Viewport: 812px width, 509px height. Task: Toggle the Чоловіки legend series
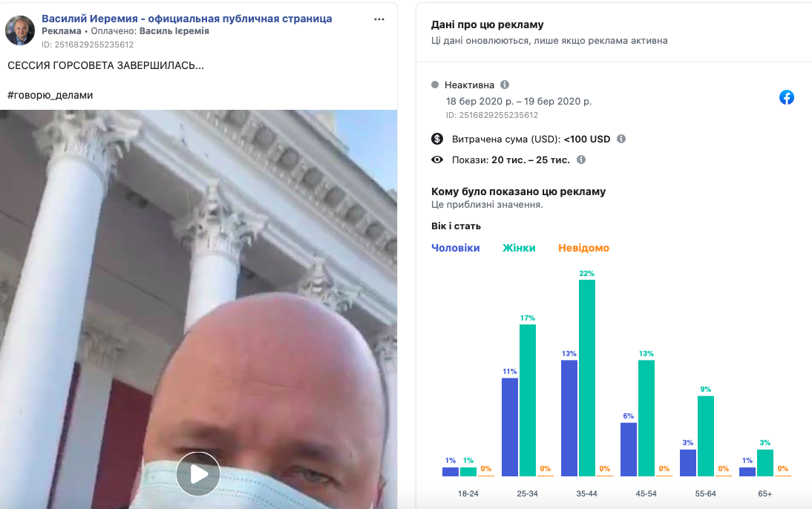tap(455, 248)
